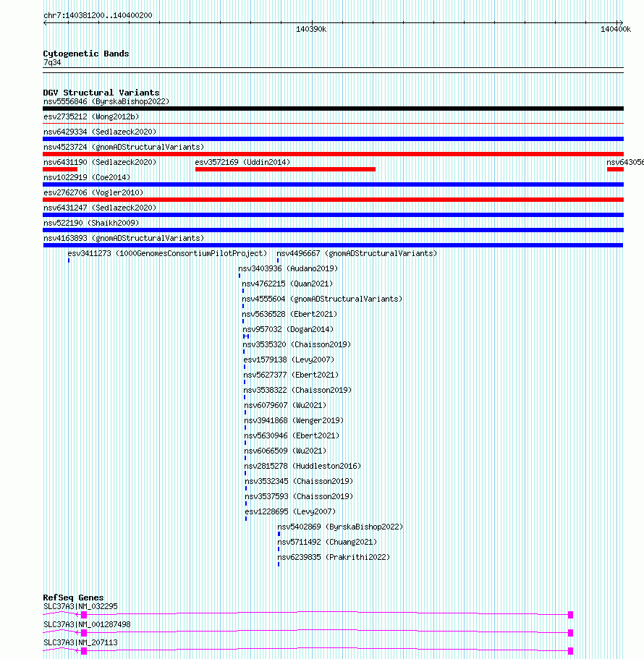The image size is (644, 659).
Task: Click the esv1579138 (Levy2007) label
Action: [x=289, y=360]
